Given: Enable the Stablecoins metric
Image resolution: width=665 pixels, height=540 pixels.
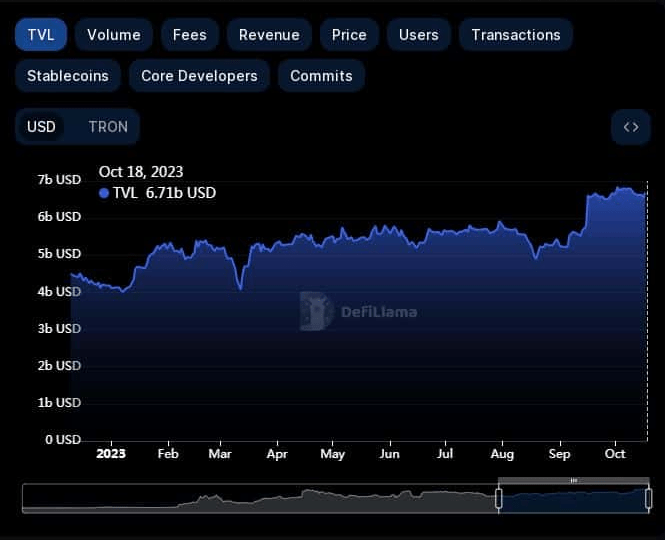Looking at the screenshot, I should [68, 76].
